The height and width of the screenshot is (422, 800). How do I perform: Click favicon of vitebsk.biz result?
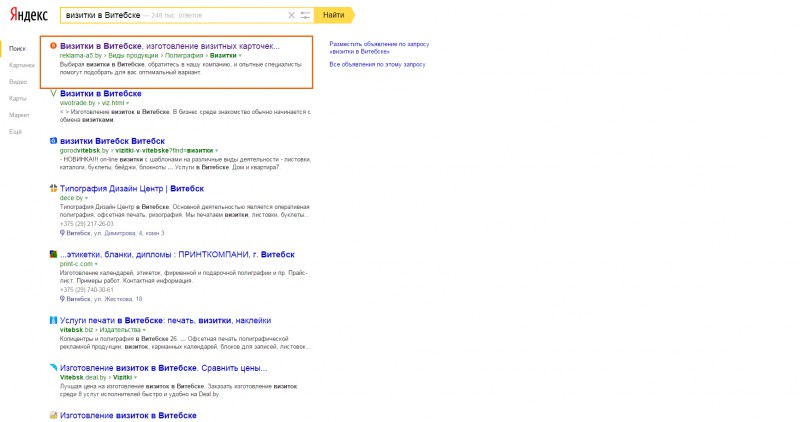pyautogui.click(x=53, y=320)
